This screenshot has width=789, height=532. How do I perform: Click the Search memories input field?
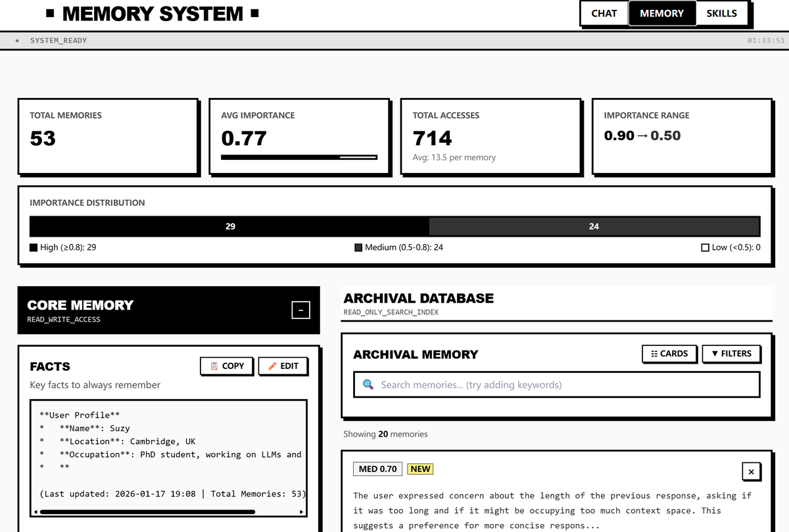(x=556, y=385)
